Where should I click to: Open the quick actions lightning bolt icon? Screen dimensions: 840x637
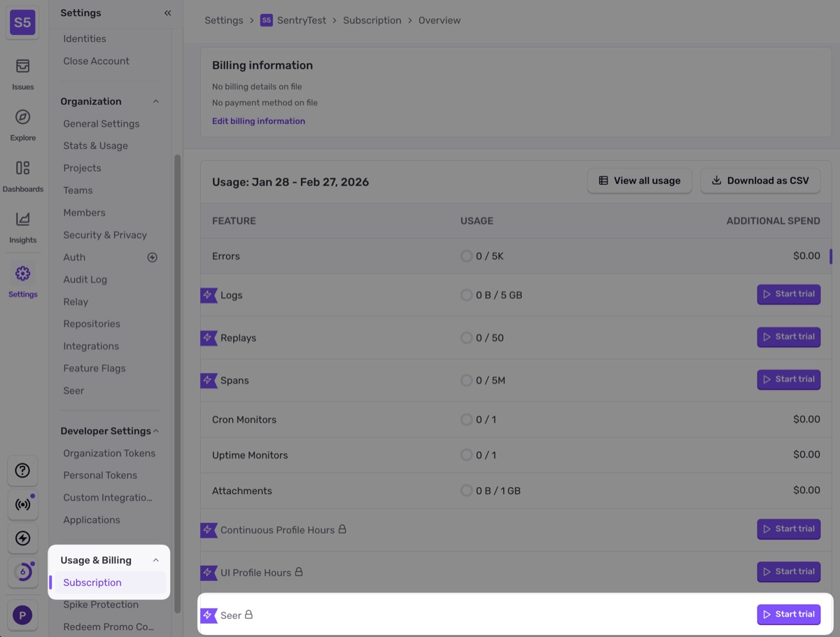22,538
